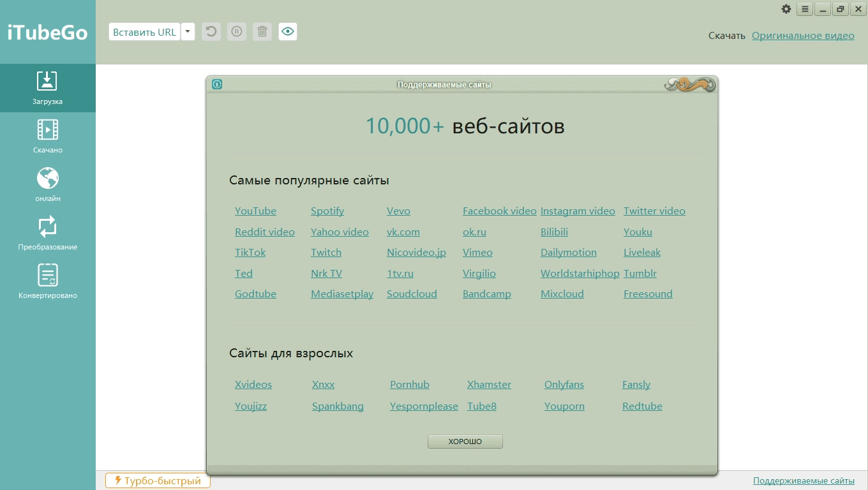
Task: Click the 10,000+ веб-сайтов heading
Action: tap(465, 126)
